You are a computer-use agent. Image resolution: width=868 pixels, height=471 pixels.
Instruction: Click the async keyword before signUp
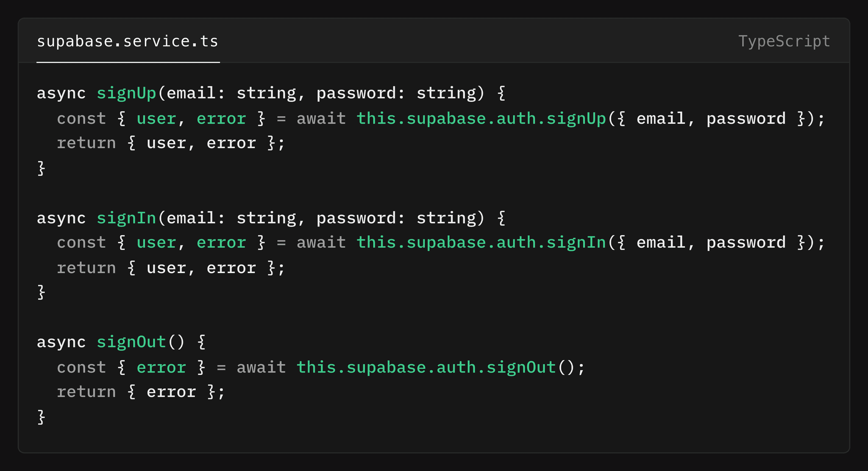[x=61, y=93]
